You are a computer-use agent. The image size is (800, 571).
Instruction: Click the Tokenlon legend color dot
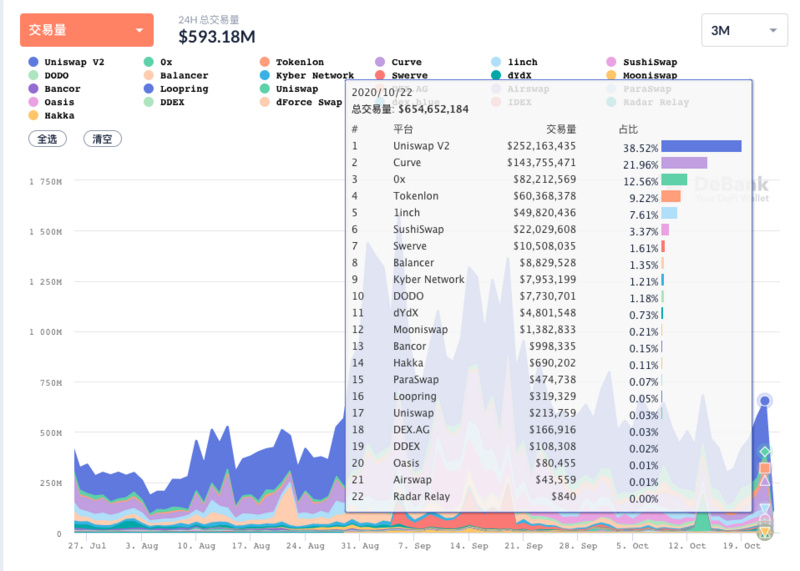pyautogui.click(x=265, y=62)
